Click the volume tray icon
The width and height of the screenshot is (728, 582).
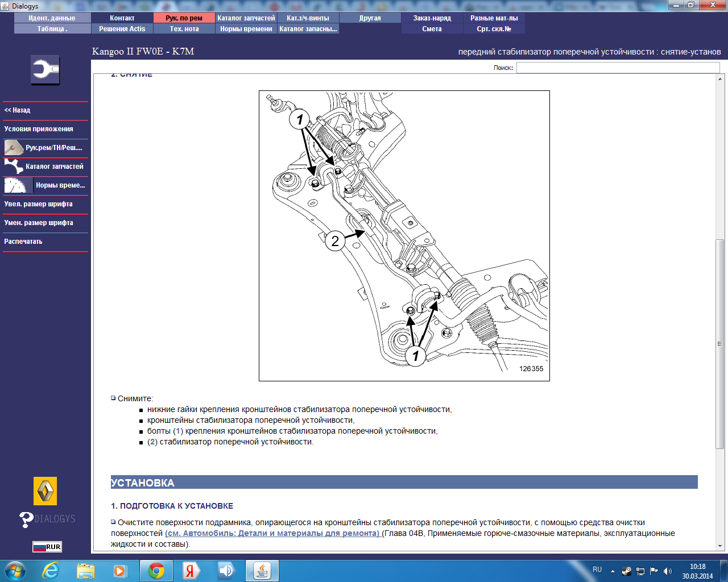point(668,571)
